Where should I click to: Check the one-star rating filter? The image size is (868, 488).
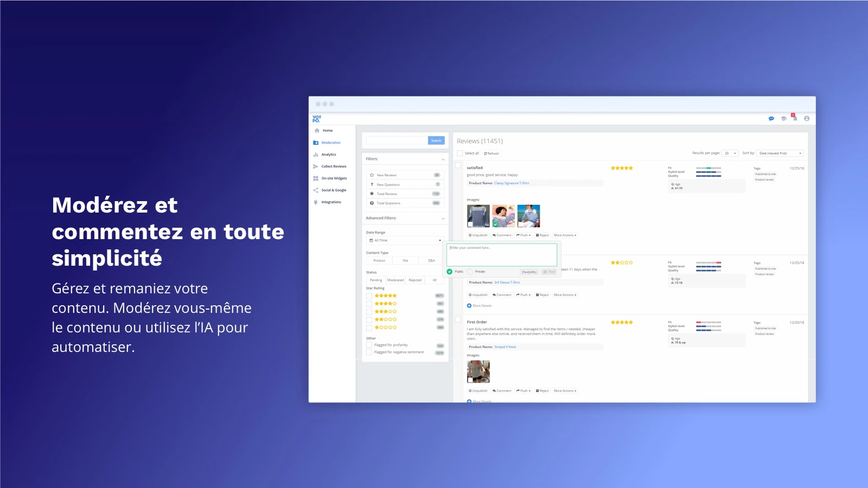[369, 328]
